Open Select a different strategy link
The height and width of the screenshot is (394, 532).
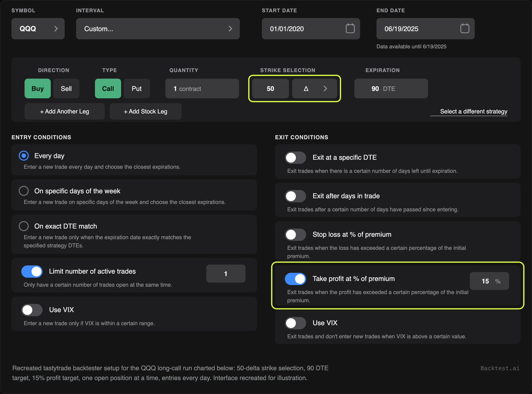[x=474, y=111]
